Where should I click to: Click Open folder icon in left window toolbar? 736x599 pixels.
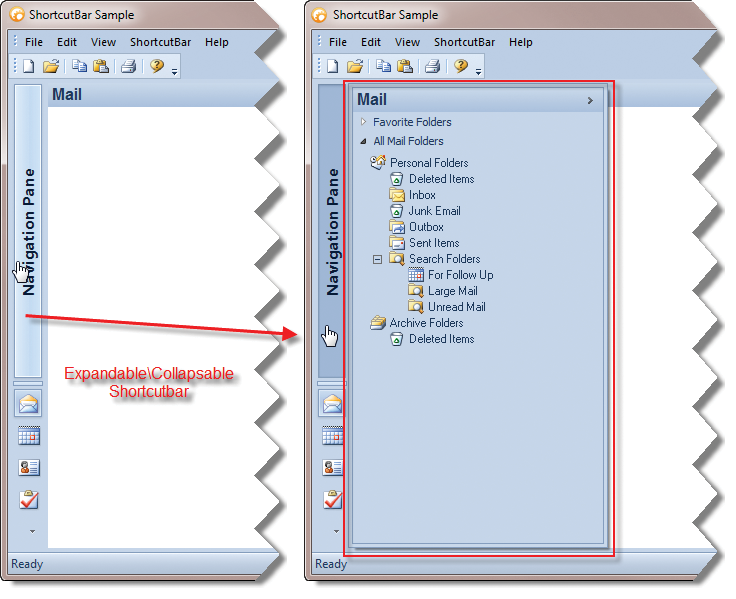coord(51,66)
